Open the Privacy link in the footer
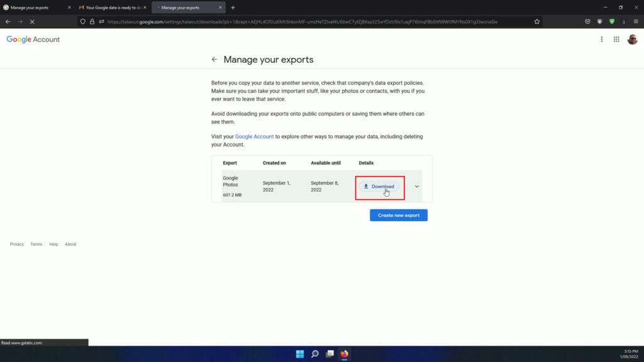 [x=16, y=244]
